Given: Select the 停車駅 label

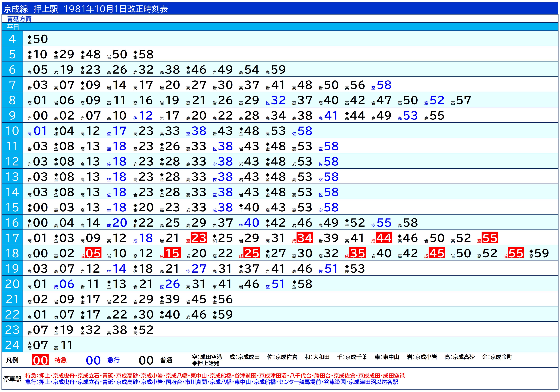Looking at the screenshot, I should tap(12, 379).
